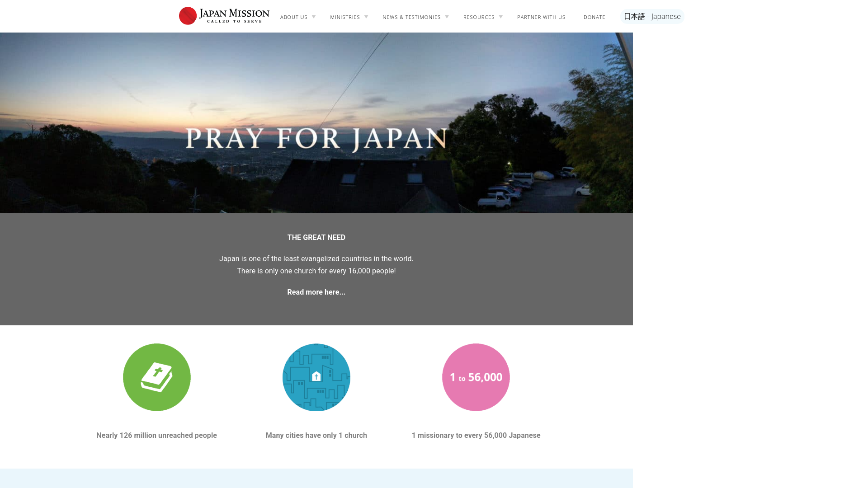Go to Partner With Us page
The image size is (868, 488).
coord(541,17)
